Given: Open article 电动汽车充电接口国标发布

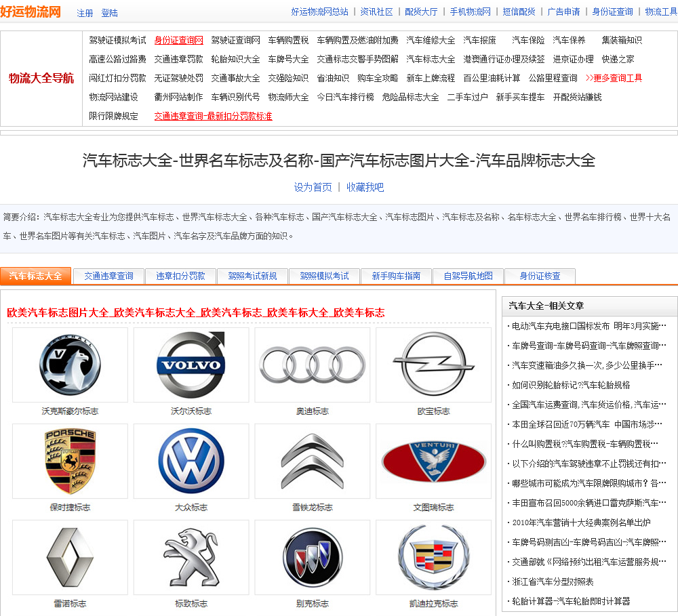Looking at the screenshot, I should pyautogui.click(x=589, y=327).
